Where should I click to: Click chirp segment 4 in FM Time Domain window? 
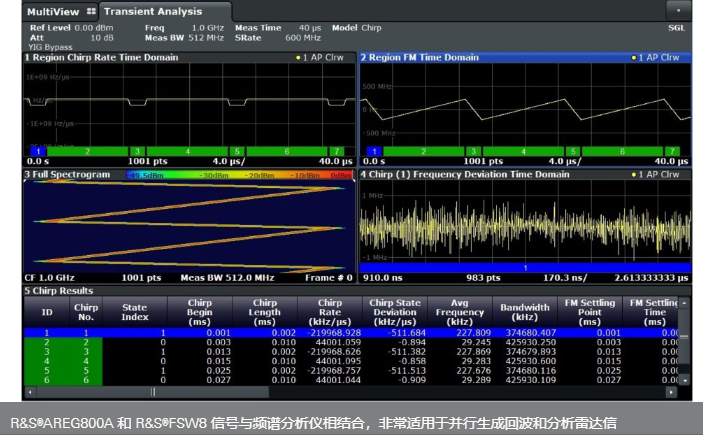click(523, 151)
